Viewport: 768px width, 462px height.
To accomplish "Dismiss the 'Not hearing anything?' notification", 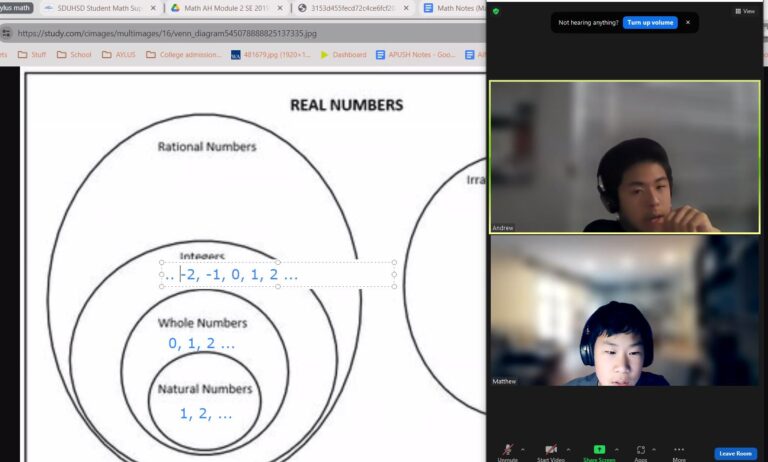I will coord(688,23).
